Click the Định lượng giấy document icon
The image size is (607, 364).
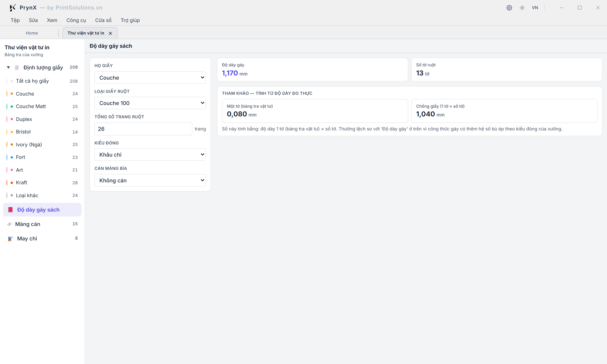click(17, 67)
